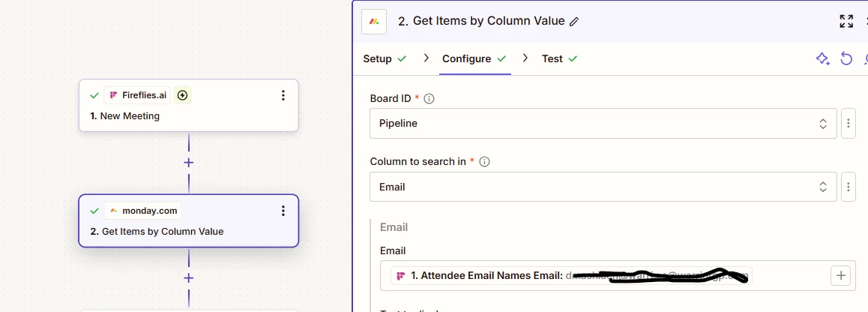Viewport: 868px width, 312px height.
Task: Open the monday.com step three-dot menu
Action: (x=283, y=211)
